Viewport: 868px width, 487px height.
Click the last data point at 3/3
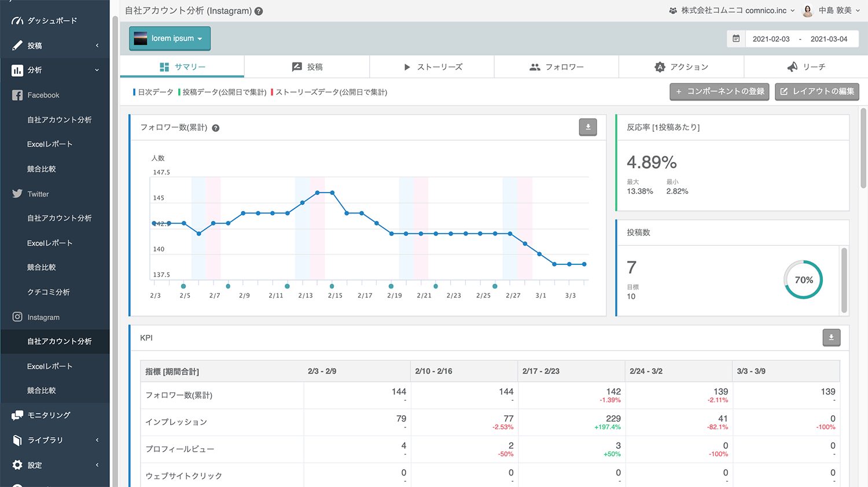584,264
